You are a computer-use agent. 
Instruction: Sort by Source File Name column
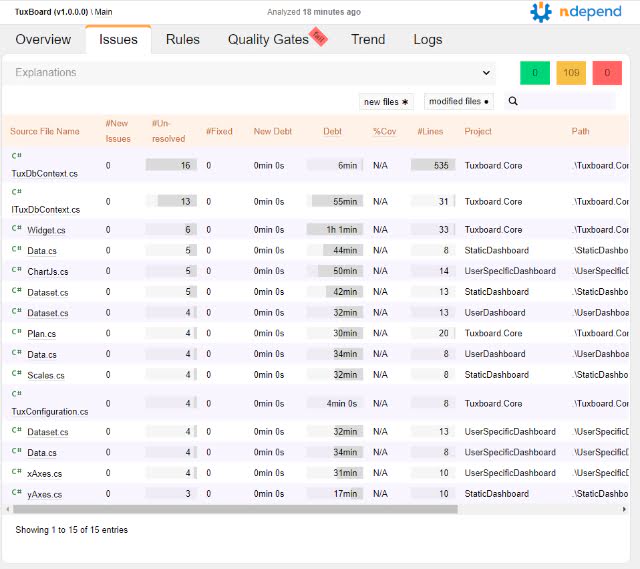(45, 131)
